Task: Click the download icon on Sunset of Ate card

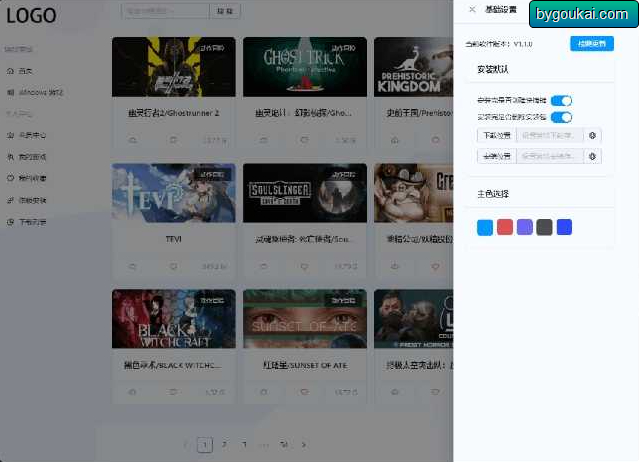Action: (264, 392)
